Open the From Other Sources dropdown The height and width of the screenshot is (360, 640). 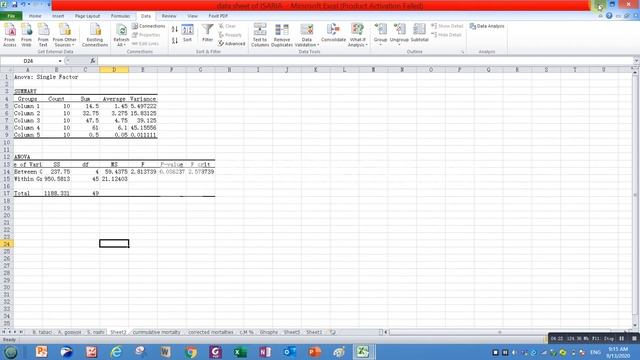64,34
